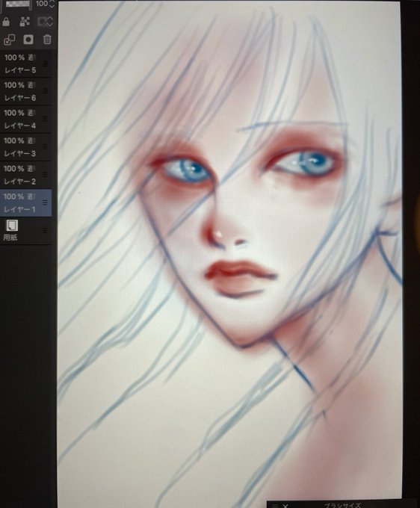
Task: Select the highlighted レイヤー 1 layer
Action: pos(25,202)
